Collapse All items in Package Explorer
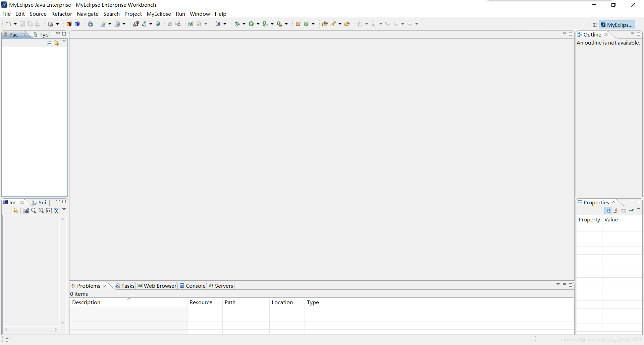The width and height of the screenshot is (644, 345). coord(49,43)
